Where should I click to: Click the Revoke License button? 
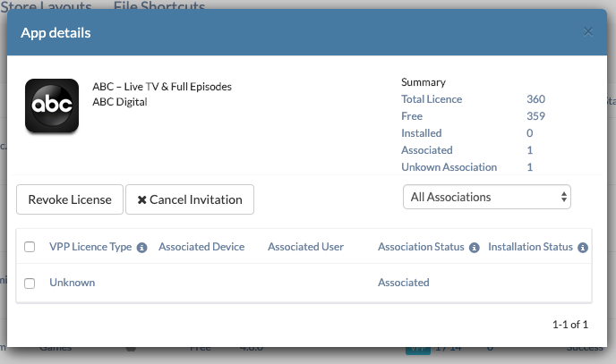coord(70,199)
